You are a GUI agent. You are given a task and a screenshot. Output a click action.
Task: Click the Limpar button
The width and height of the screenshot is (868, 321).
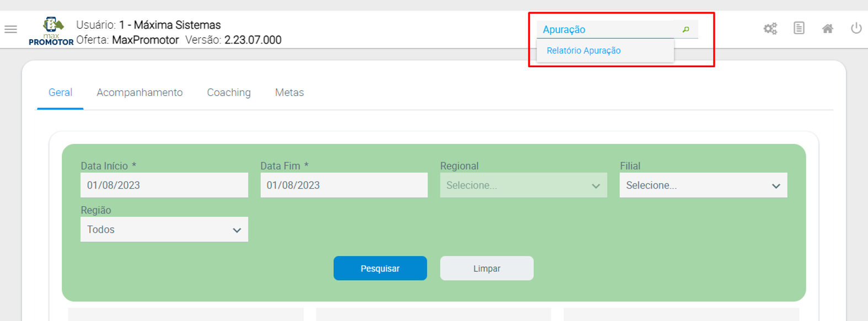point(486,269)
